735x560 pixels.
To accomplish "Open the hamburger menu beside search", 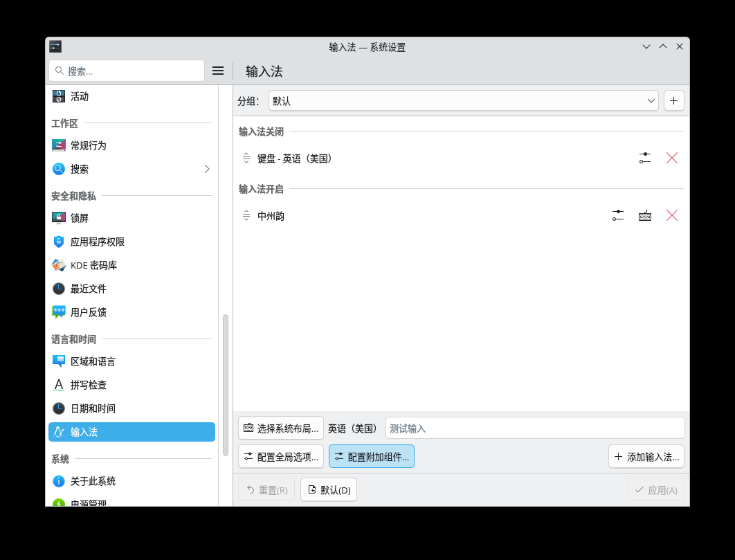I will pyautogui.click(x=218, y=71).
